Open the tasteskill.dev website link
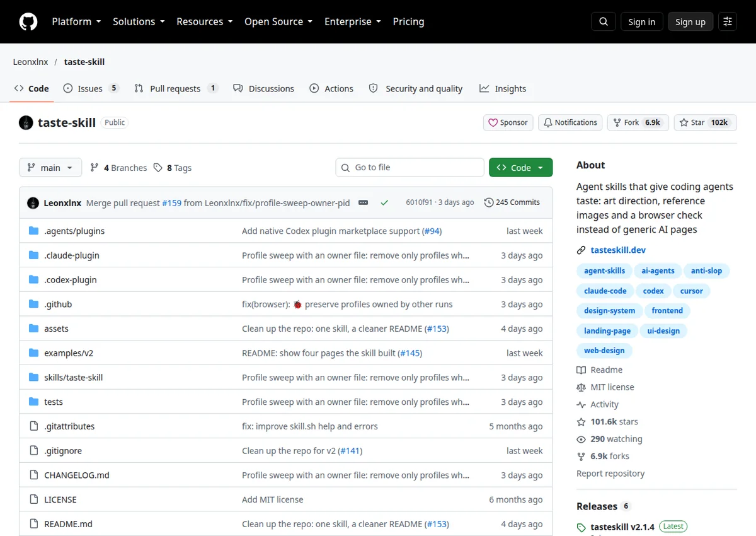This screenshot has width=756, height=536. point(618,250)
